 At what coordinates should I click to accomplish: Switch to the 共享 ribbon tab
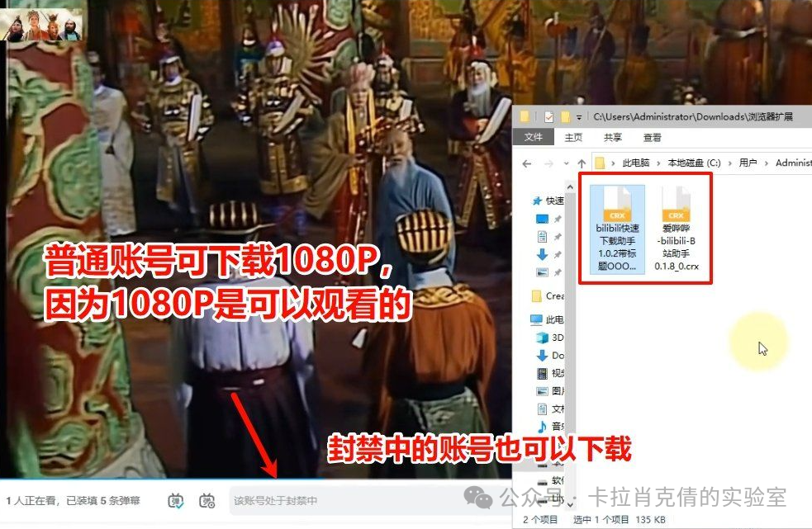point(613,138)
